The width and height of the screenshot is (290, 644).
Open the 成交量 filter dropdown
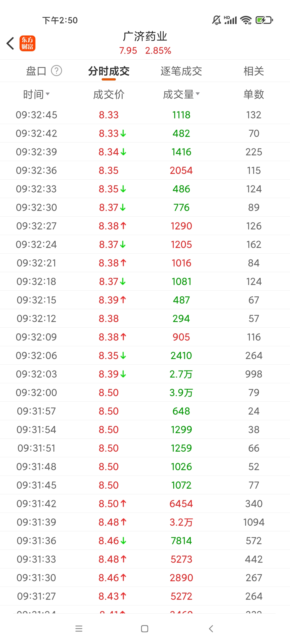click(x=181, y=95)
